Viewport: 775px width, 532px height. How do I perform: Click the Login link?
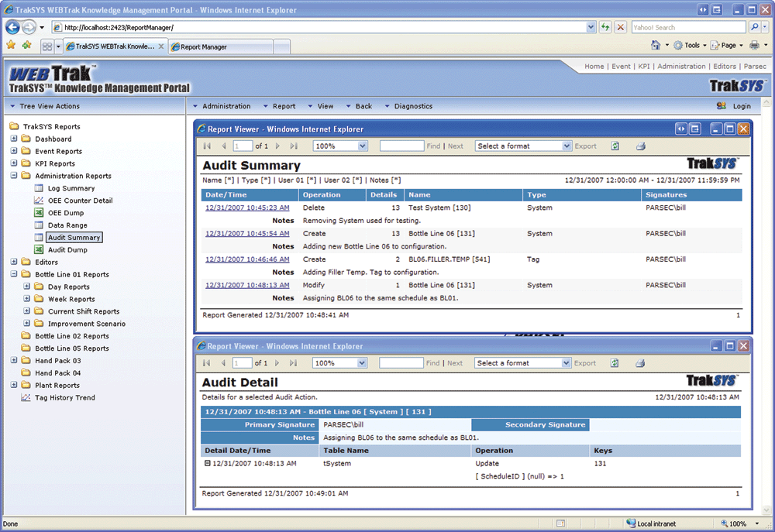click(x=742, y=106)
